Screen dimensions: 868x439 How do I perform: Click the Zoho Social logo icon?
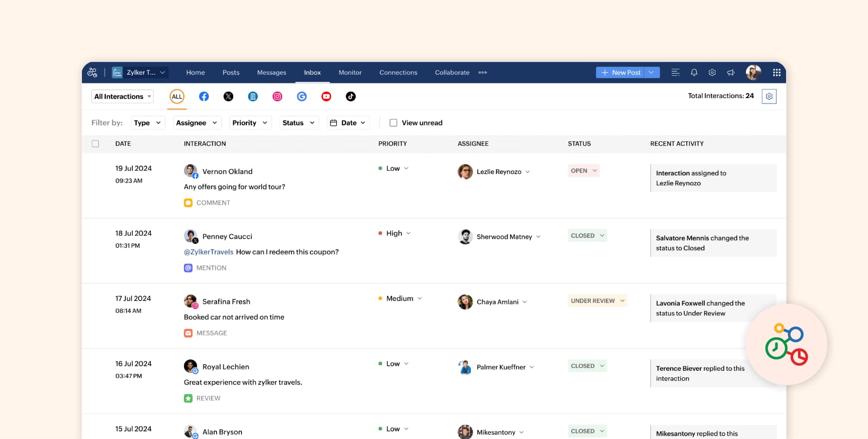click(x=92, y=72)
